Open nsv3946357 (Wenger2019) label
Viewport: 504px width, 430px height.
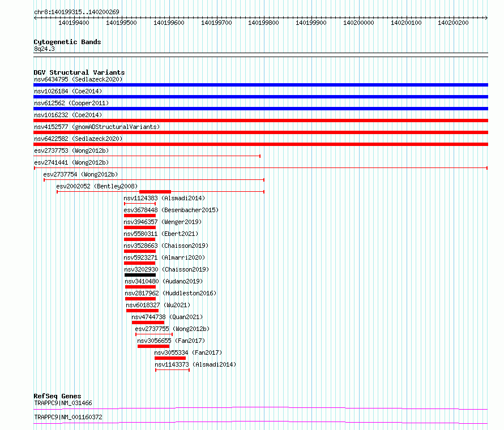pos(163,222)
